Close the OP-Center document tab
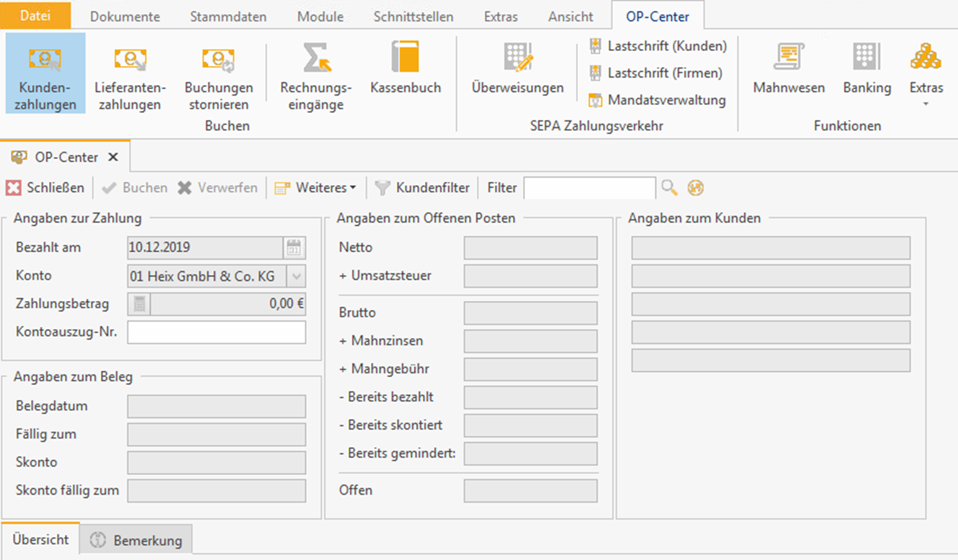The width and height of the screenshot is (958, 560). tap(112, 157)
